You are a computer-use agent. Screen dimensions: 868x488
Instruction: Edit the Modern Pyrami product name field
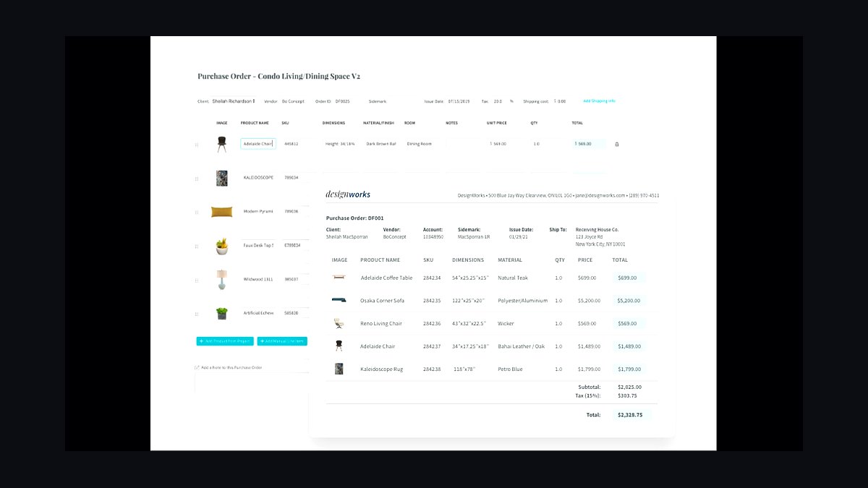tap(258, 212)
